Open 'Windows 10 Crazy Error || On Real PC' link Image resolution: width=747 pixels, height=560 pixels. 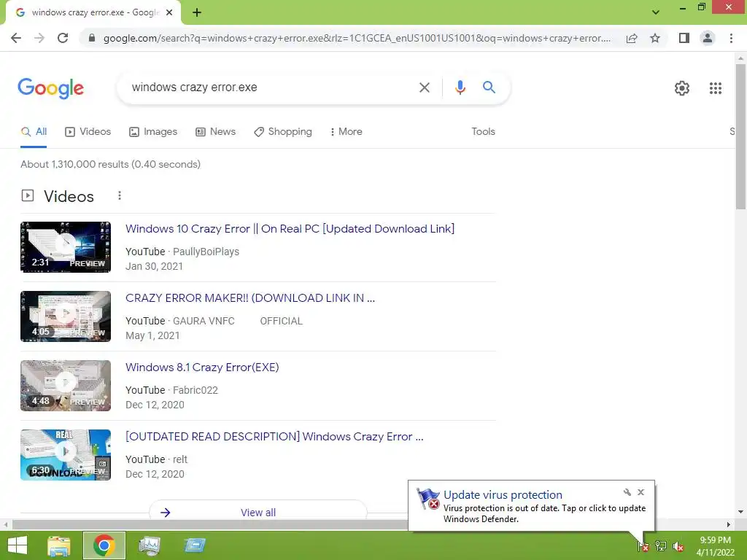(290, 229)
